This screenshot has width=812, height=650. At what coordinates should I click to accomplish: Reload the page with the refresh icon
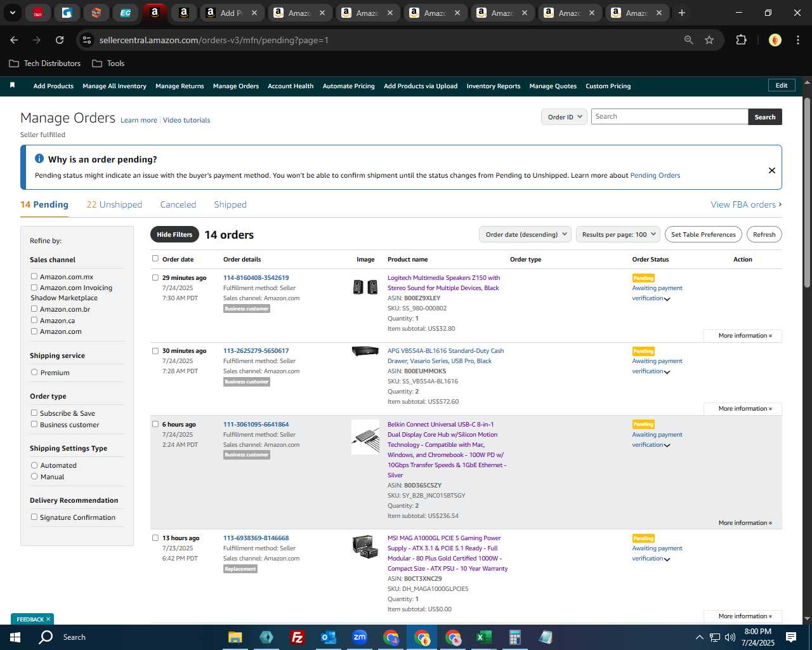(60, 40)
